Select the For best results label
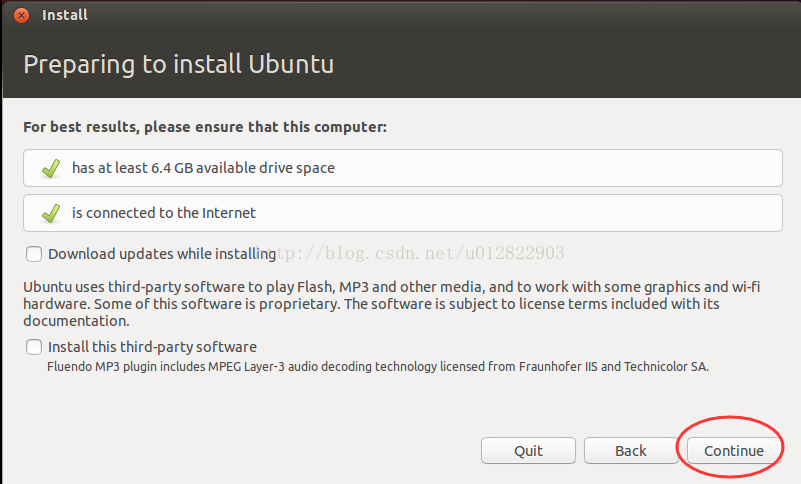Viewport: 801px width, 484px height. click(x=204, y=127)
